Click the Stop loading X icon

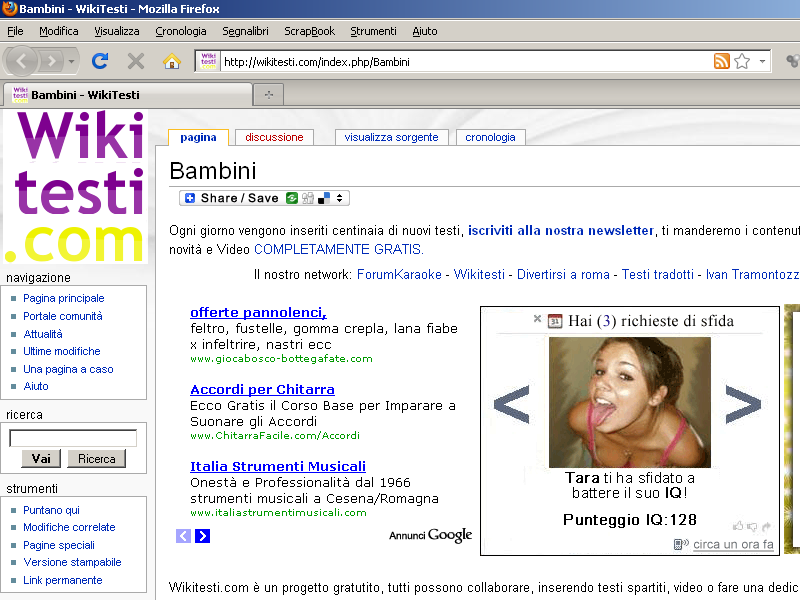[x=136, y=61]
